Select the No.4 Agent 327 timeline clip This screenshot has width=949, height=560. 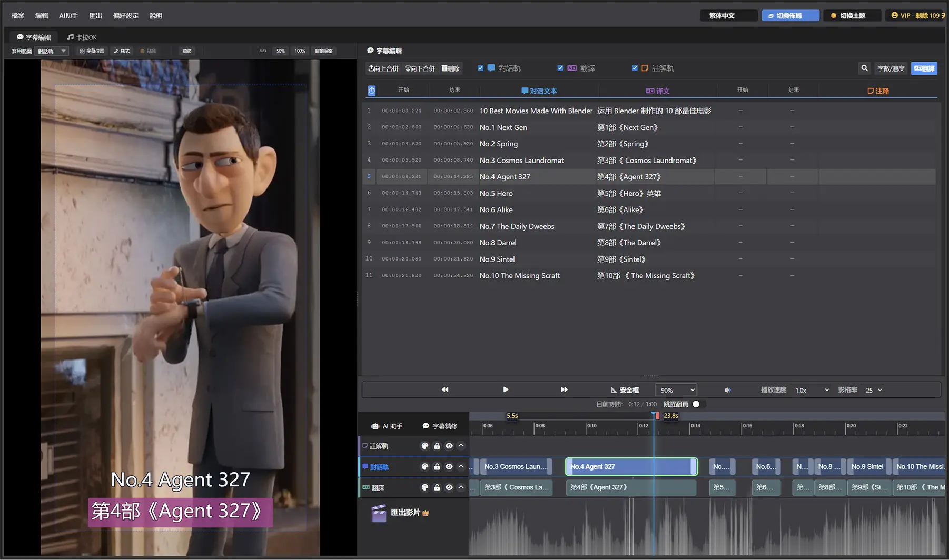tap(631, 466)
